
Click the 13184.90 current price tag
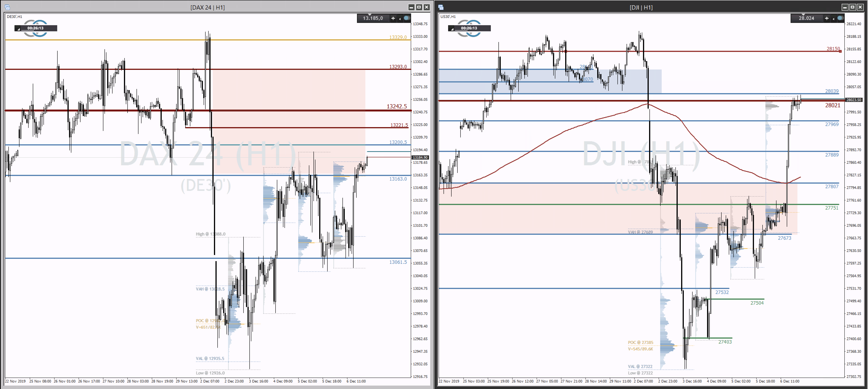point(420,157)
